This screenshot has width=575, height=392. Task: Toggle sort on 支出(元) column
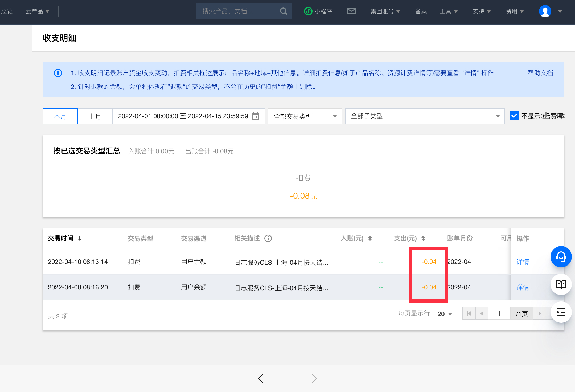coord(423,238)
